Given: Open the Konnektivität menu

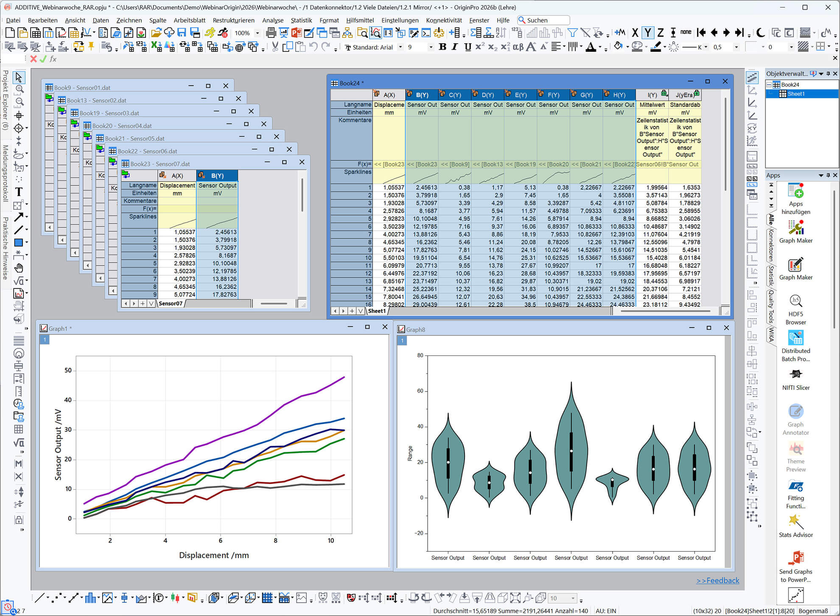Looking at the screenshot, I should 444,20.
